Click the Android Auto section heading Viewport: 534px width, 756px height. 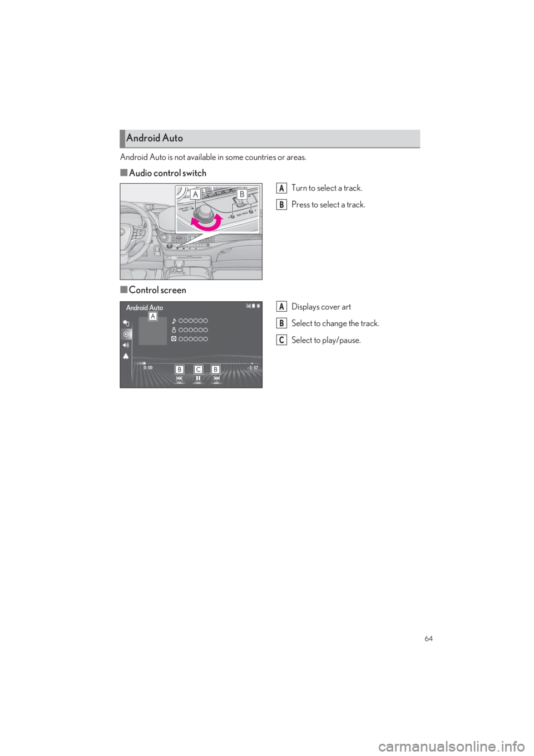tap(155, 138)
